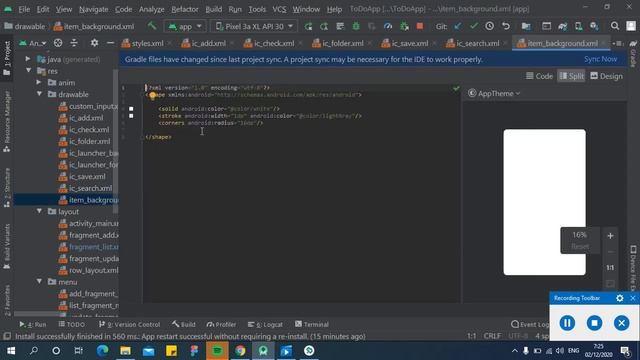This screenshot has height=360, width=640.
Task: Click the run app rerun icon
Action: [308, 27]
